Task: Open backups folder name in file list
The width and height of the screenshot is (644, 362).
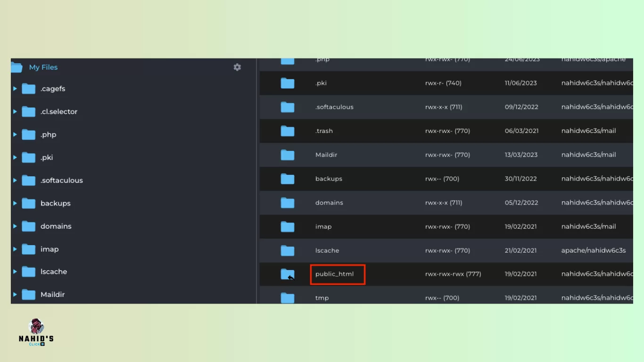Action: [x=329, y=179]
